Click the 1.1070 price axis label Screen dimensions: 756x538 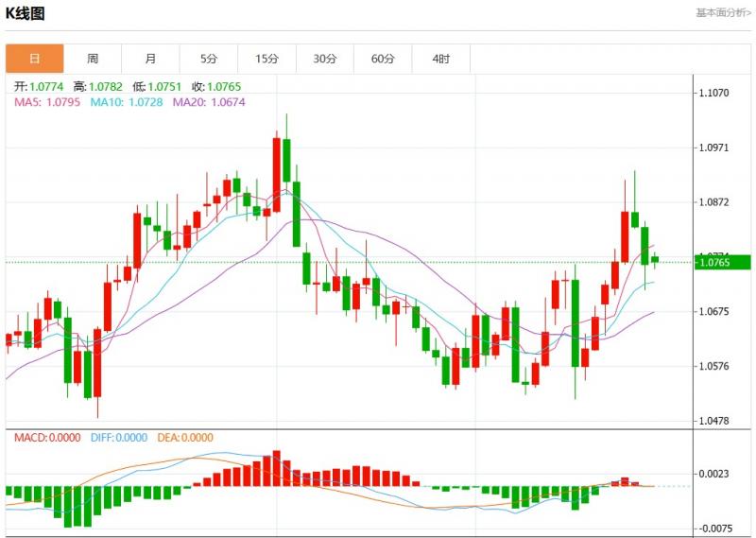[714, 93]
